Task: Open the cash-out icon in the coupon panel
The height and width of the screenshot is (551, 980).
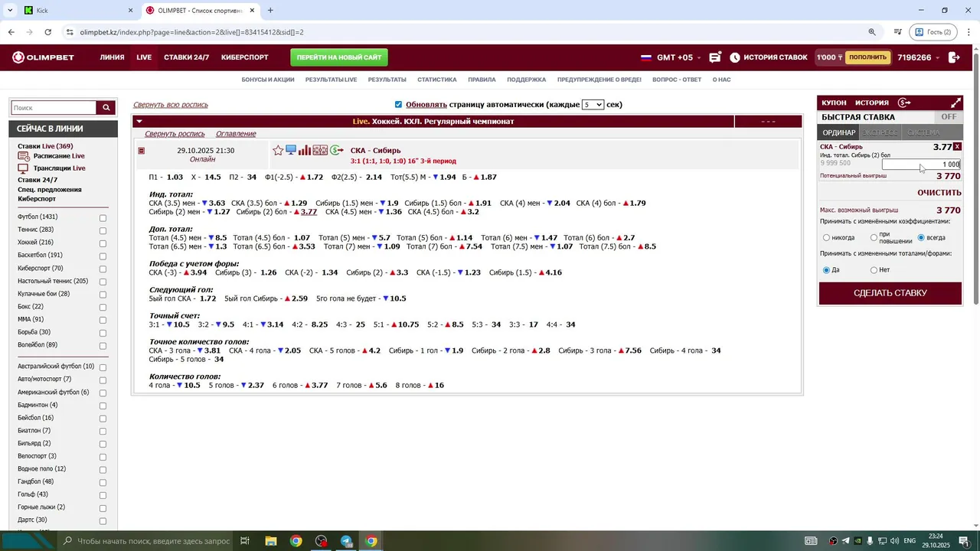Action: pyautogui.click(x=904, y=103)
